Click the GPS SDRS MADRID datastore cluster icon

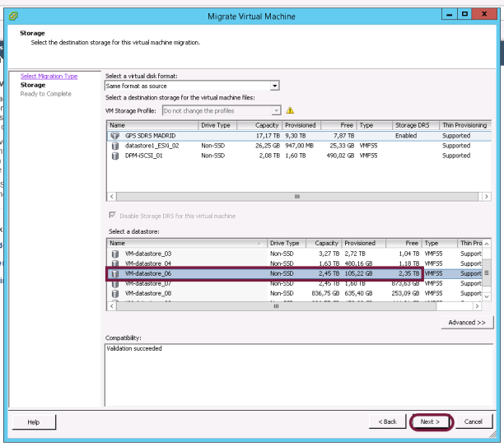(115, 136)
